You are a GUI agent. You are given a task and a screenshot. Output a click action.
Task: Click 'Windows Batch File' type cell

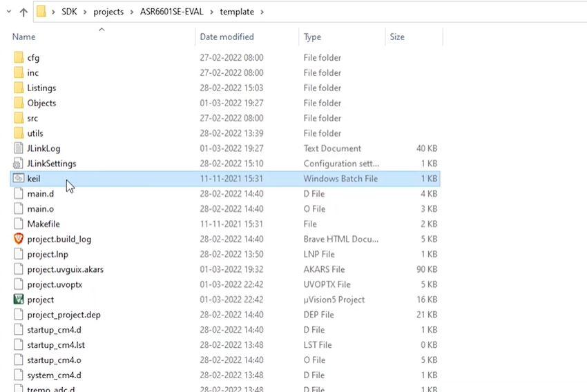pos(340,179)
